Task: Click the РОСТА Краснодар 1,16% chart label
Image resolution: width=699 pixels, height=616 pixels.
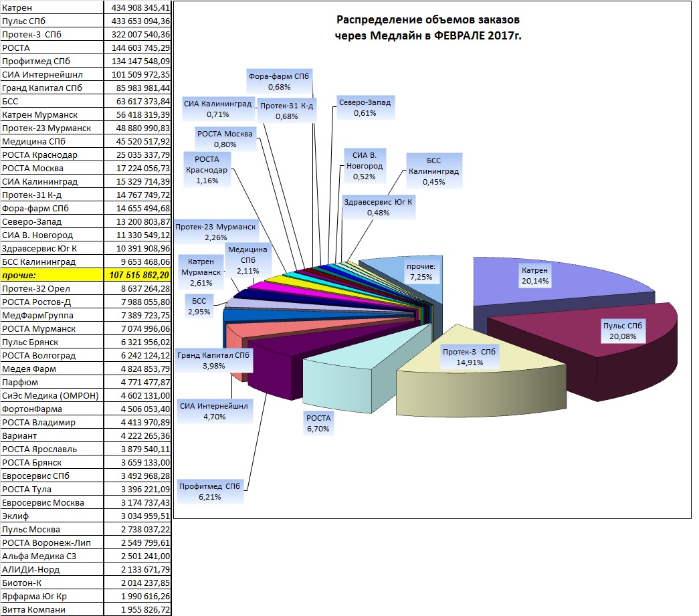Action: (x=207, y=170)
